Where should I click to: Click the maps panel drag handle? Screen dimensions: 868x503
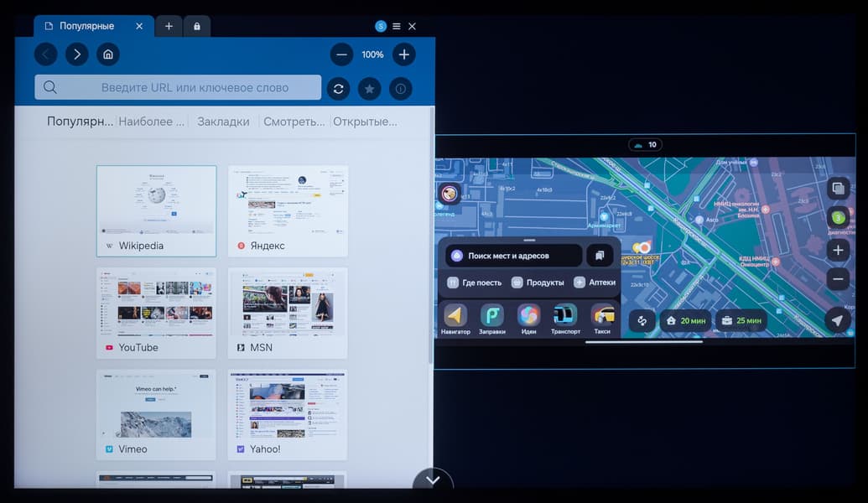click(529, 241)
